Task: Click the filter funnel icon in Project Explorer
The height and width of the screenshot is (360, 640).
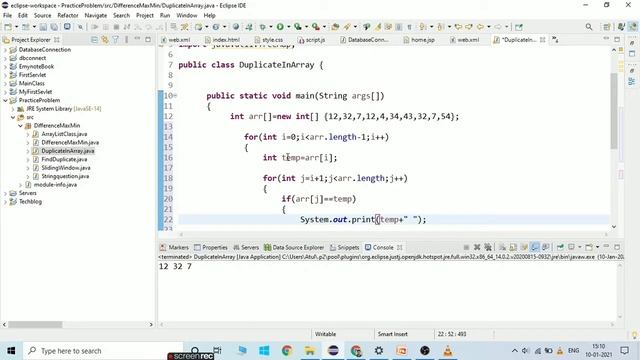Action: pos(116,40)
